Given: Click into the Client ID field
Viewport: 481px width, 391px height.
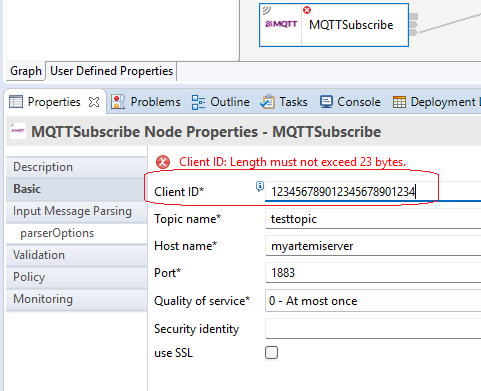Looking at the screenshot, I should click(x=373, y=192).
